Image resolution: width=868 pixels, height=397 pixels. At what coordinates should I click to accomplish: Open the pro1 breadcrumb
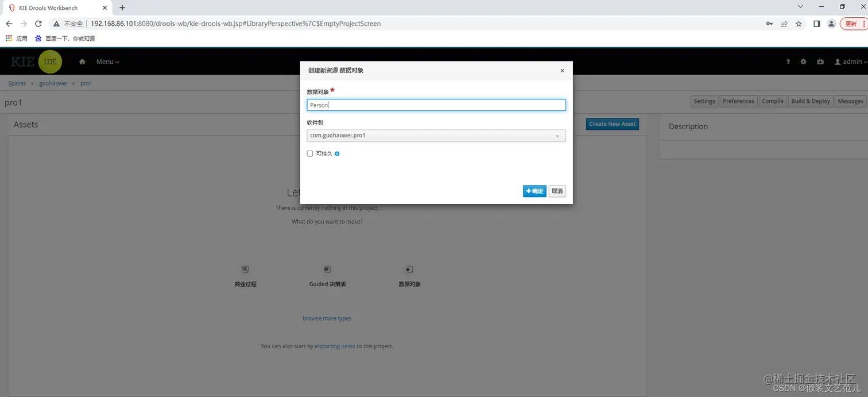point(86,83)
